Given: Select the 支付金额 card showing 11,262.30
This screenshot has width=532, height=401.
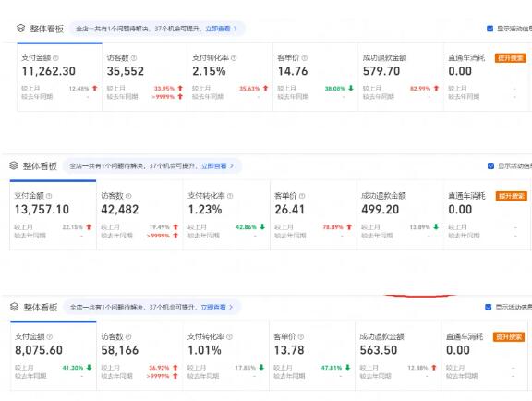Looking at the screenshot, I should tap(60, 77).
